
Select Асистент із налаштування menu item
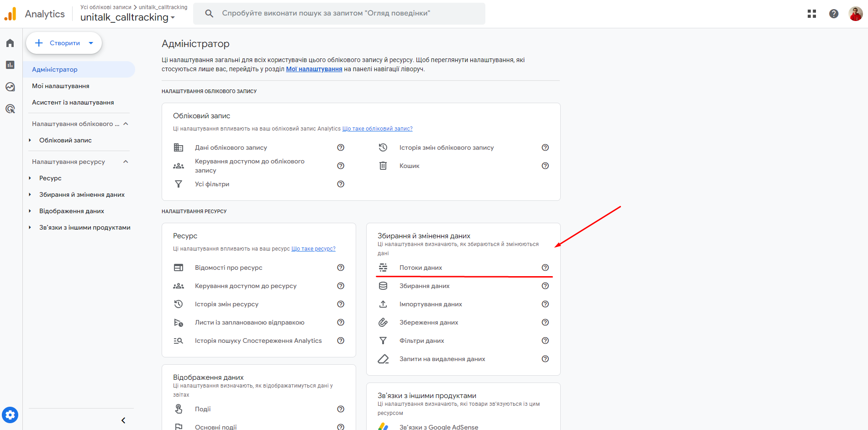(x=73, y=102)
